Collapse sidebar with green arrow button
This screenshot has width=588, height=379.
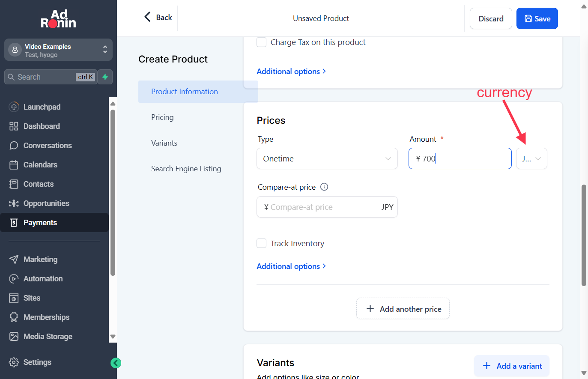point(116,363)
